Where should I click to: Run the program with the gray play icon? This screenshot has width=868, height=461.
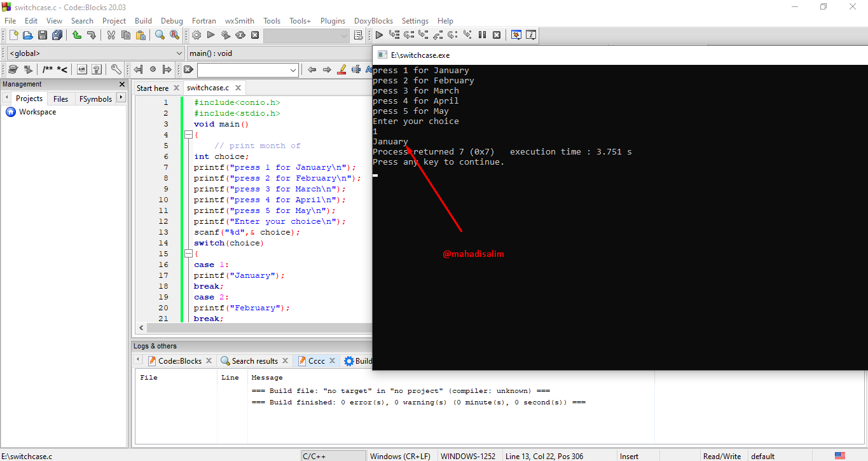coord(211,36)
